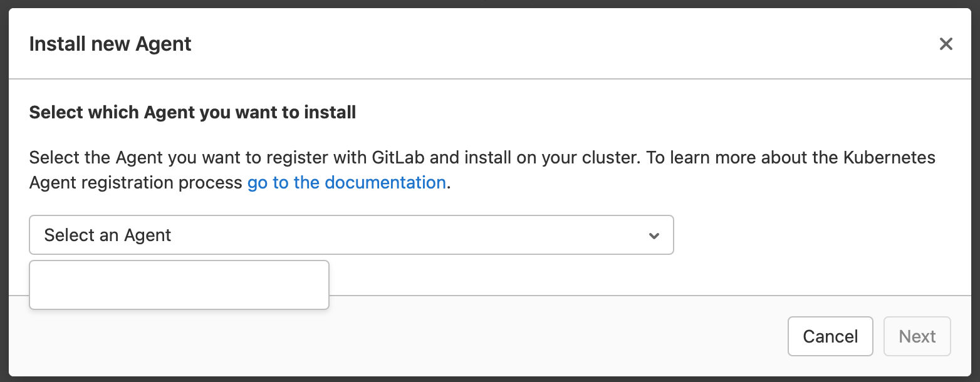Click the empty dropdown results list
Screen dimensions: 980x382
[x=179, y=285]
